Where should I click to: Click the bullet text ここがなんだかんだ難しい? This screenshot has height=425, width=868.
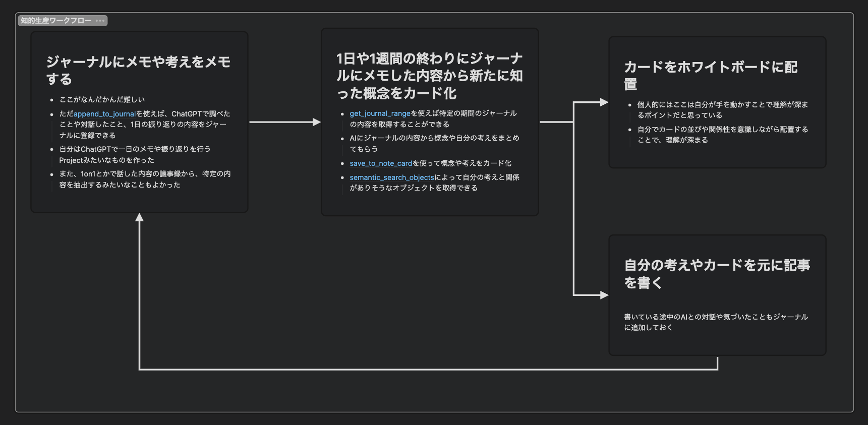point(102,100)
